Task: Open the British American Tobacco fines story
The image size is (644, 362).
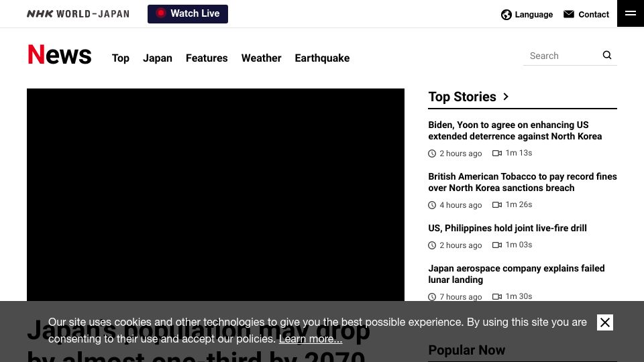Action: coord(523,182)
